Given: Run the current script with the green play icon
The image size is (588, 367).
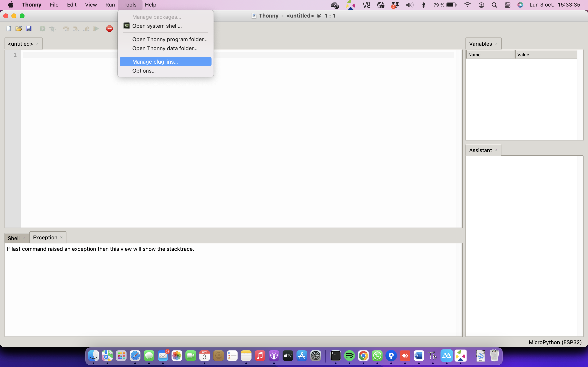Looking at the screenshot, I should point(42,29).
